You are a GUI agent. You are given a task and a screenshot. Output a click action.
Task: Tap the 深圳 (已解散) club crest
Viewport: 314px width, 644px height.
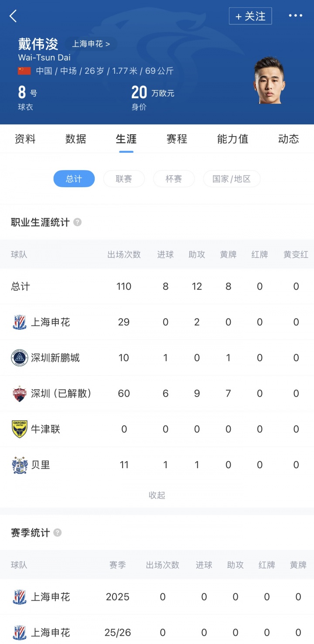(x=20, y=394)
